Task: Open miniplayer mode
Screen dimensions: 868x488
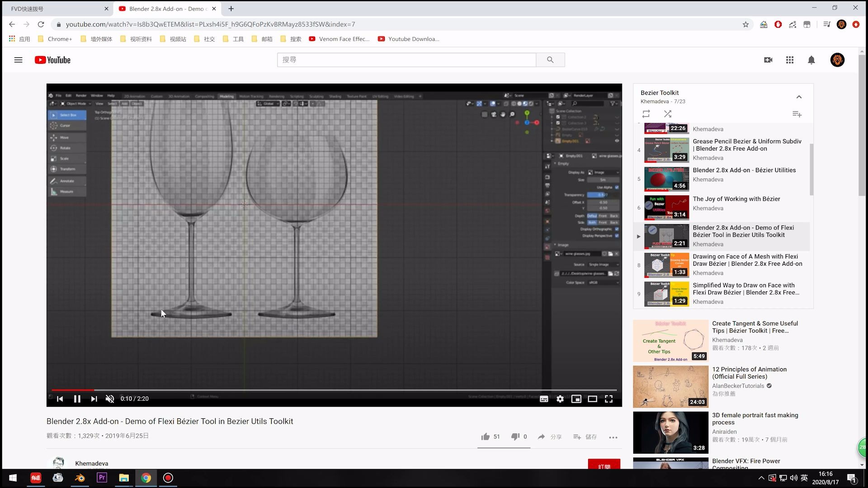Action: (x=576, y=399)
